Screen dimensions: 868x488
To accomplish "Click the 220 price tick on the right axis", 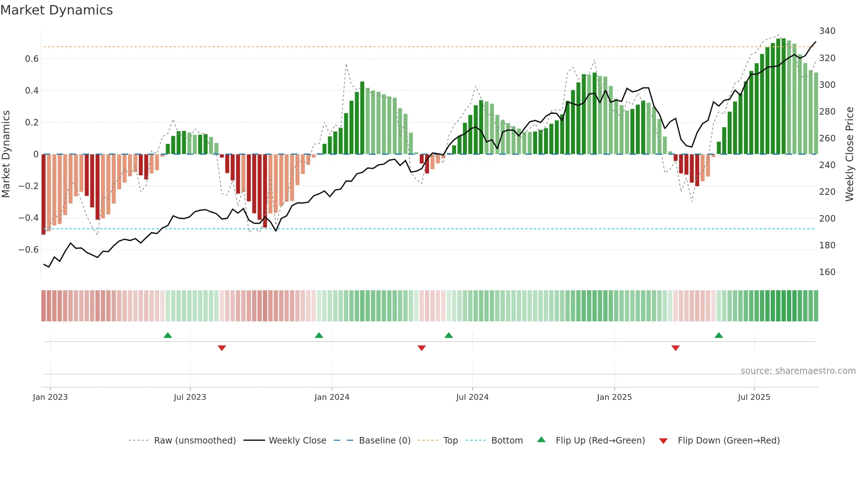I will tap(827, 192).
